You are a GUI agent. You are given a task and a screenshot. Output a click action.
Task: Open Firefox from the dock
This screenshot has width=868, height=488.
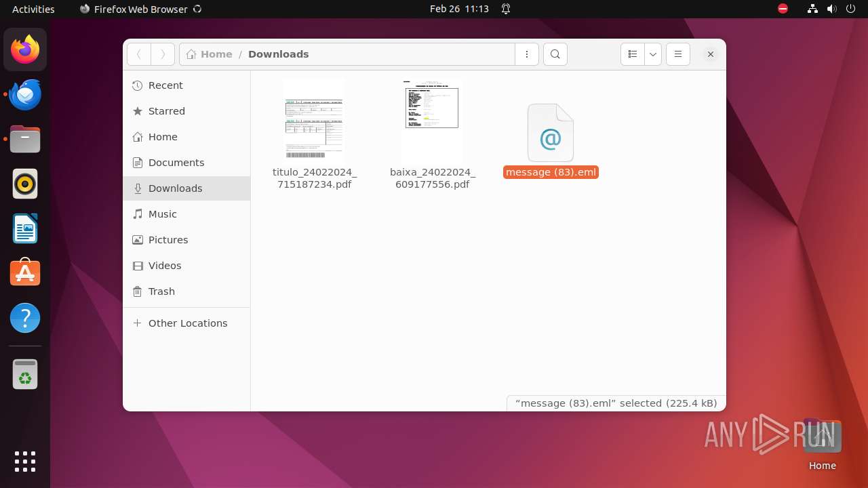coord(25,49)
